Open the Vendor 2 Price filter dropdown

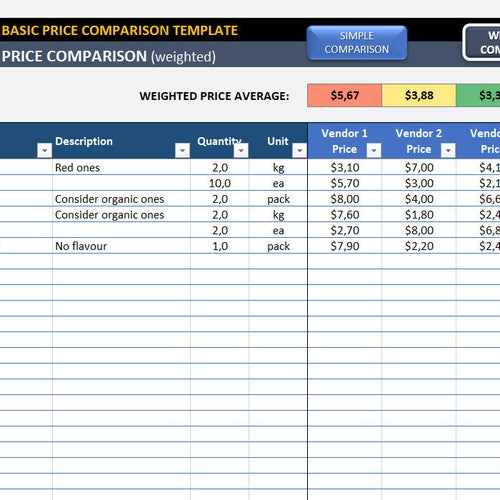click(x=448, y=150)
